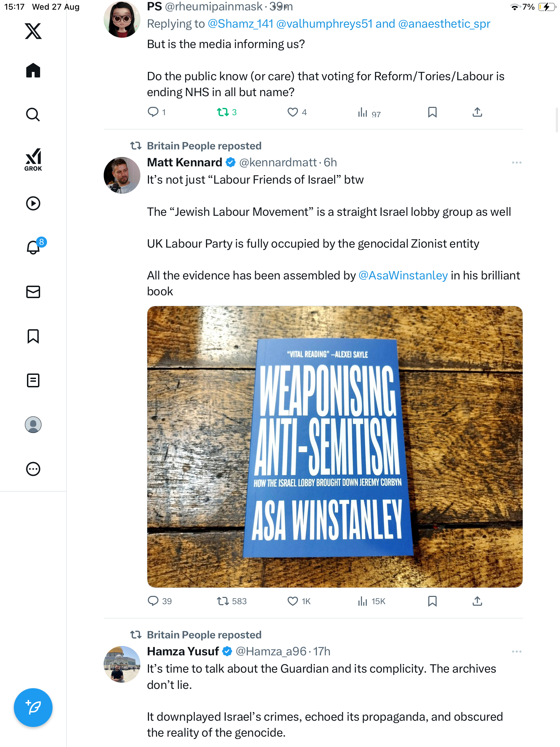Open the Grok AI assistant

pos(33,159)
